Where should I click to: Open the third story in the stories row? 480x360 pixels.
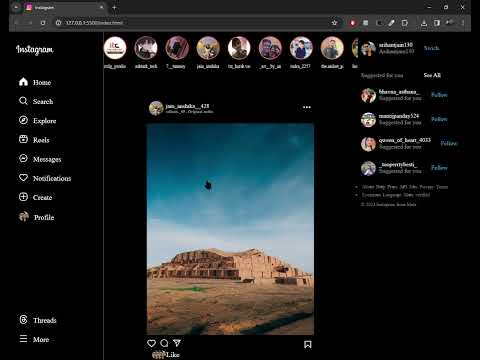pyautogui.click(x=177, y=48)
